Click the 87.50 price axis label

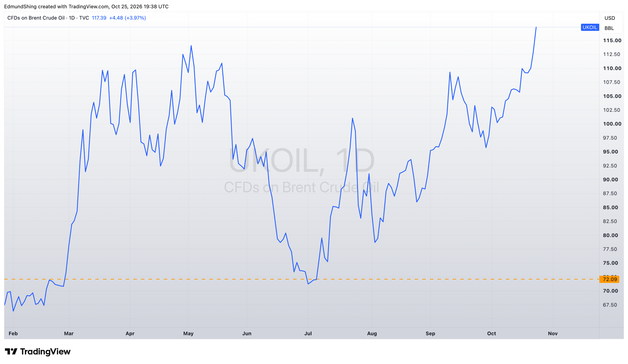(x=610, y=193)
